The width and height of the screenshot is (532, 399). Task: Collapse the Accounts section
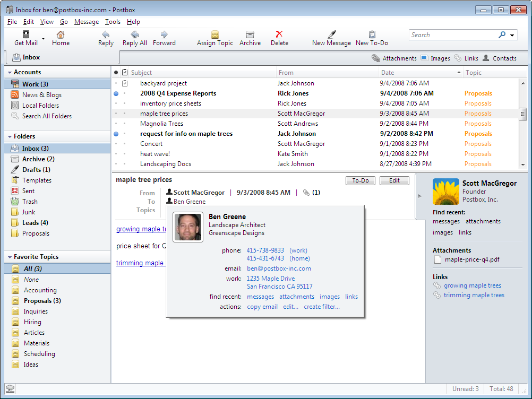click(x=10, y=72)
